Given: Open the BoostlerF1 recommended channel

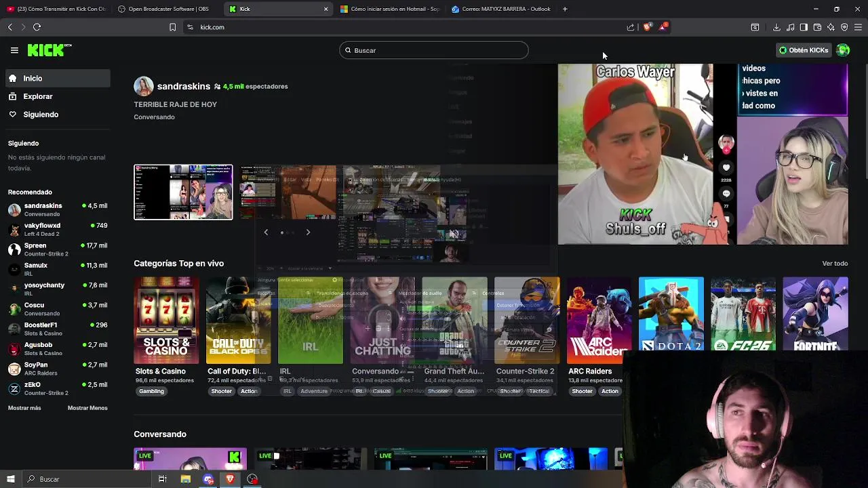Looking at the screenshot, I should pos(57,329).
